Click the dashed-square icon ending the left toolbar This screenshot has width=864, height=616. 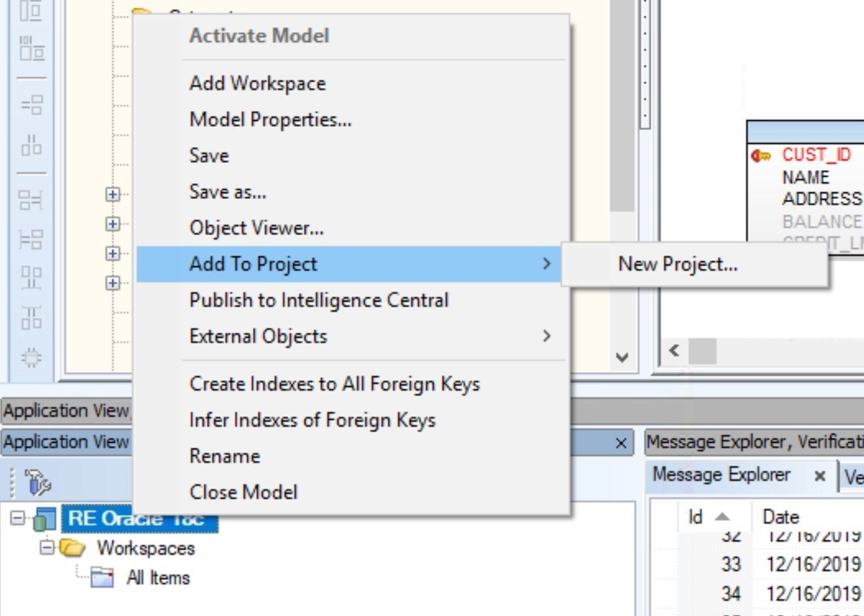[31, 357]
